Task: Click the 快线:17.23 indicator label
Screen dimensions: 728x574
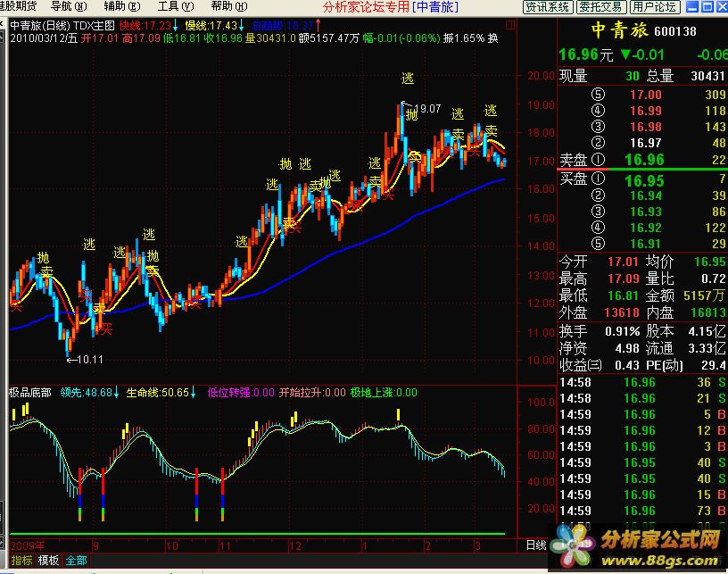Action: click(x=145, y=26)
